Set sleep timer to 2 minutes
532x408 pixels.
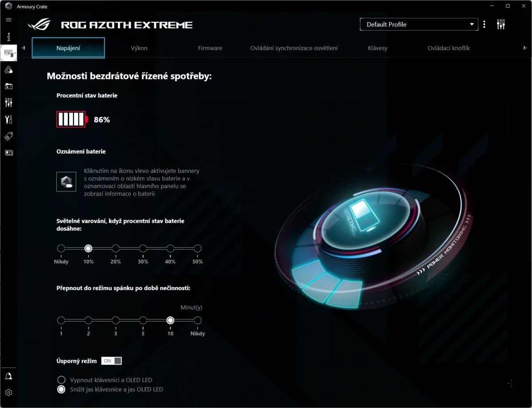point(88,320)
